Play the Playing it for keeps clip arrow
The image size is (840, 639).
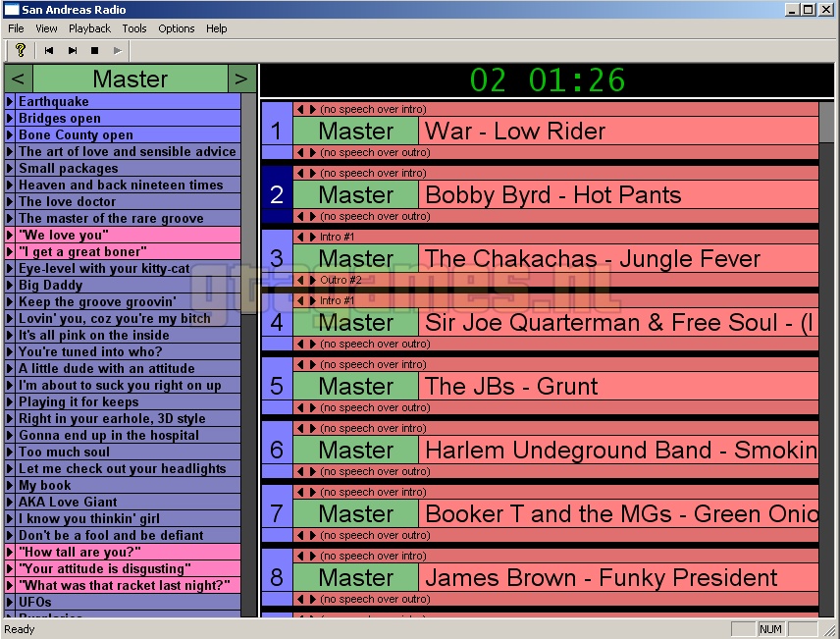pos(10,401)
